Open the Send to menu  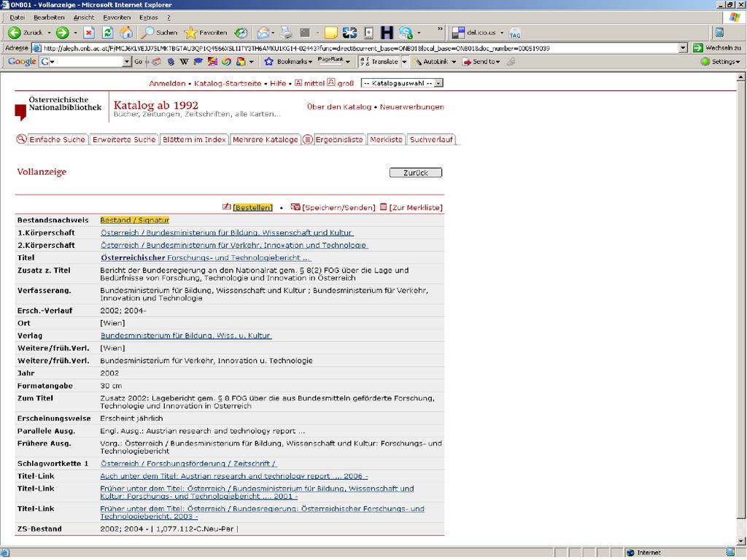pyautogui.click(x=481, y=61)
